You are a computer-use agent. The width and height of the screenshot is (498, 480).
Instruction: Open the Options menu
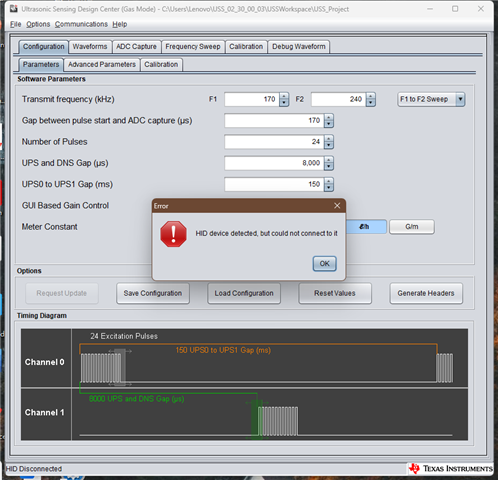pyautogui.click(x=38, y=24)
